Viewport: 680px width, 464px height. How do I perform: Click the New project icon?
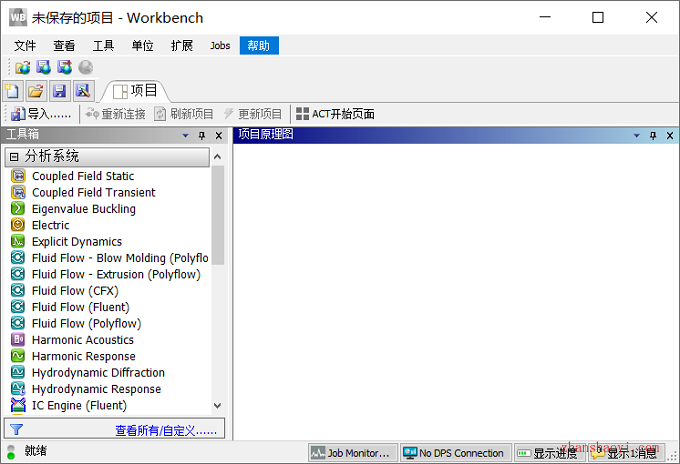12,91
